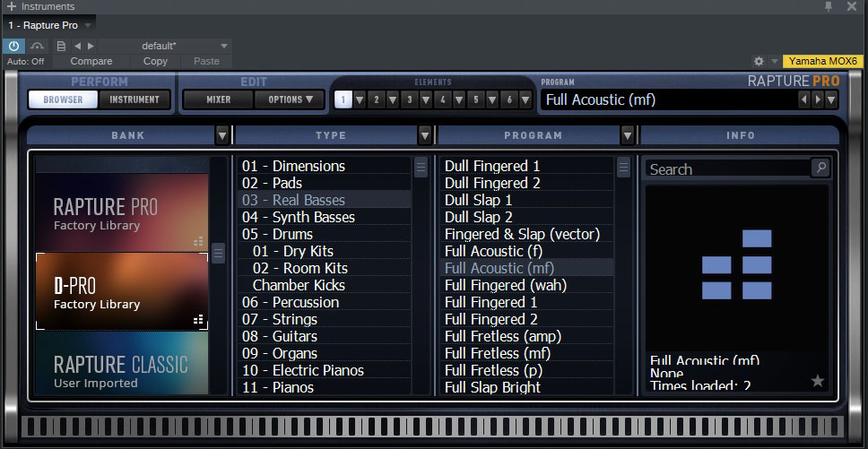This screenshot has width=868, height=449.
Task: Click the Full Acoustic (mf) program name field
Action: (669, 100)
